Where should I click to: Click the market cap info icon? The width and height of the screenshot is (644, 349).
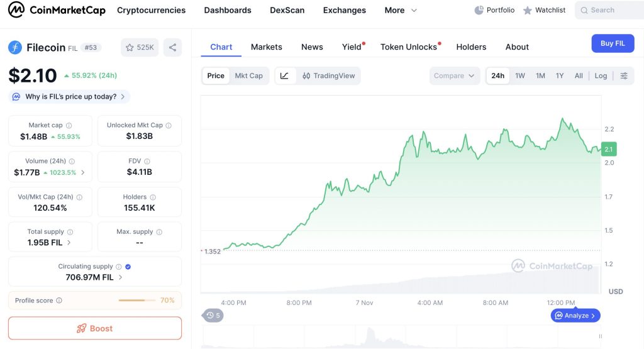[69, 125]
